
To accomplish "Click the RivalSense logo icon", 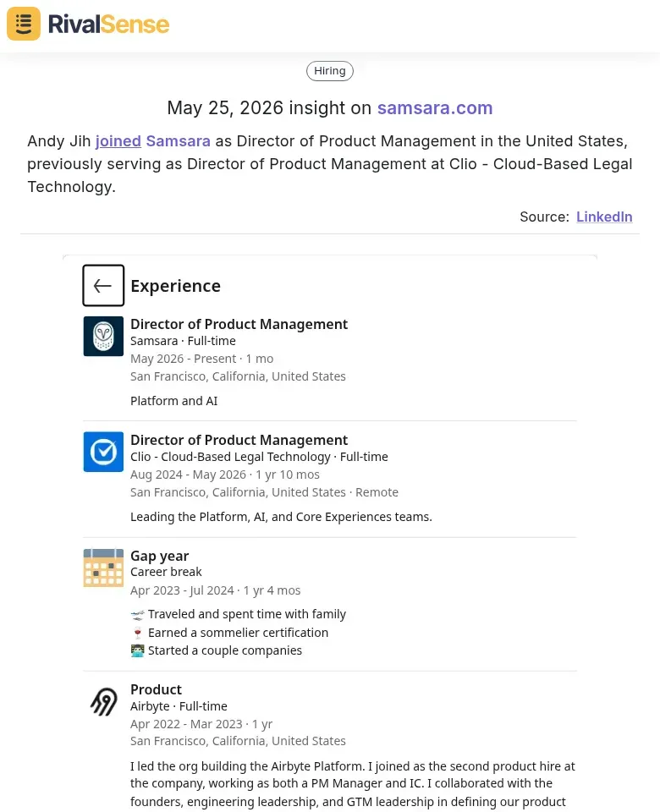I will [x=24, y=24].
